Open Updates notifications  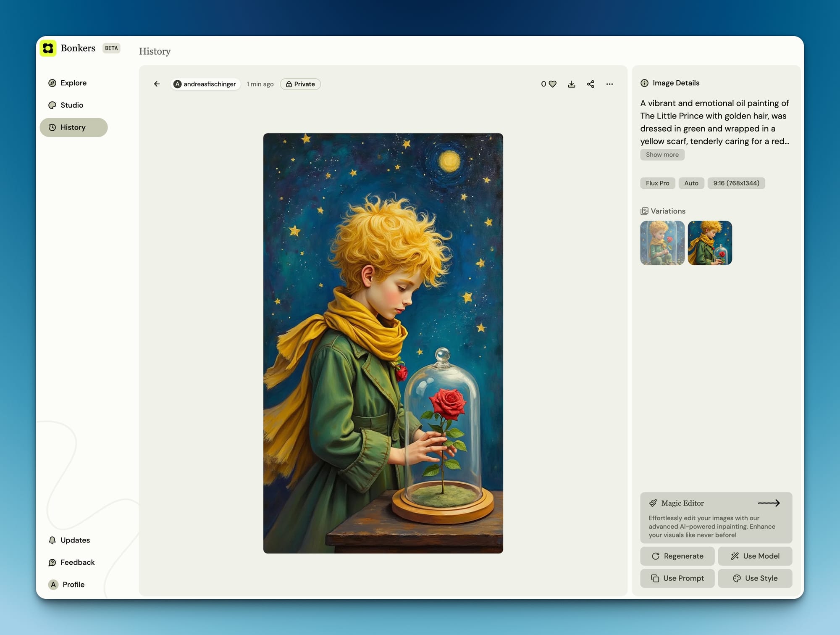pyautogui.click(x=75, y=540)
